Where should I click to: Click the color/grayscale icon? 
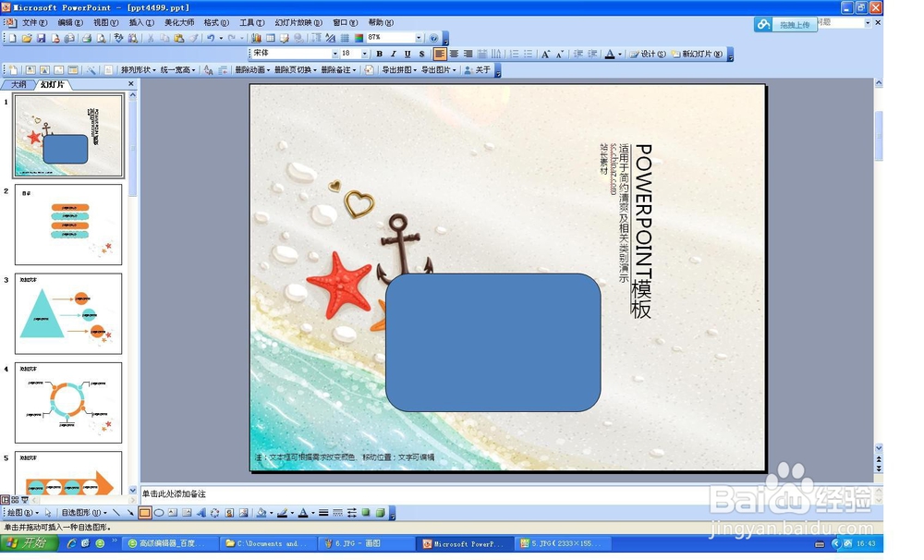(x=359, y=38)
